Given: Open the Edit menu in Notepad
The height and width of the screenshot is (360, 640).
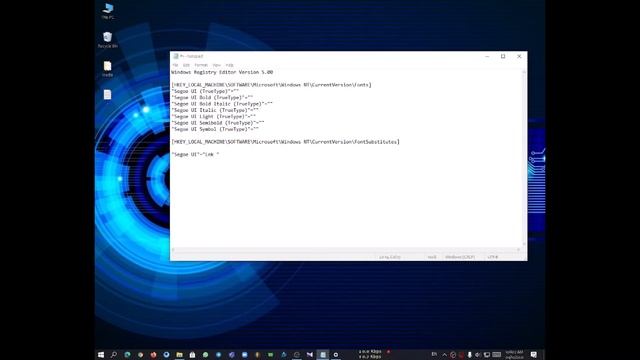Looking at the screenshot, I should (186, 65).
